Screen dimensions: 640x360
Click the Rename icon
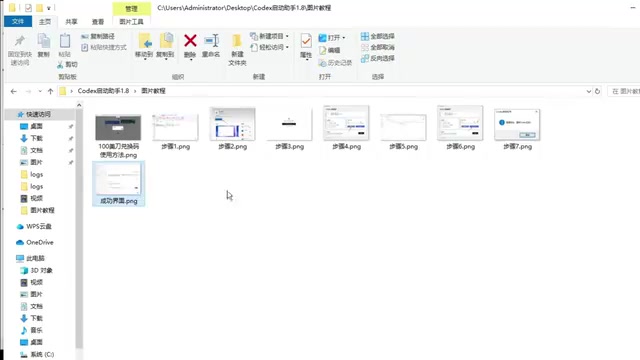(211, 40)
